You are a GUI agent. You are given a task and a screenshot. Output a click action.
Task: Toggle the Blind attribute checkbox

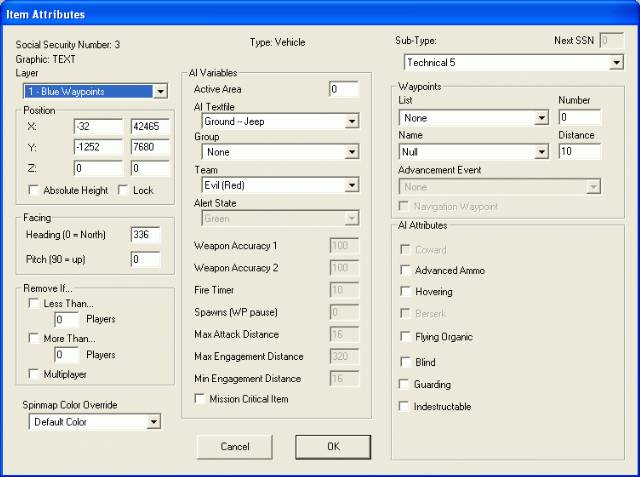pyautogui.click(x=405, y=362)
